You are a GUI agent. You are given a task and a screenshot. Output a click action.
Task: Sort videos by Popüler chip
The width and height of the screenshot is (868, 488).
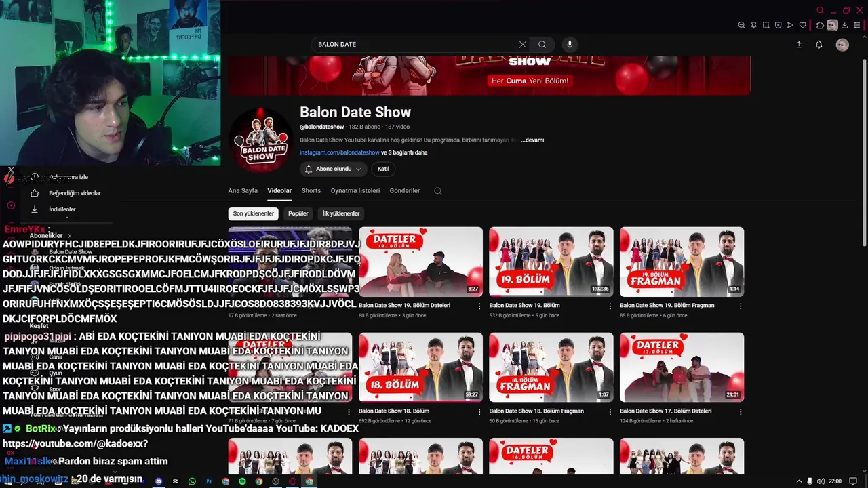tap(298, 213)
